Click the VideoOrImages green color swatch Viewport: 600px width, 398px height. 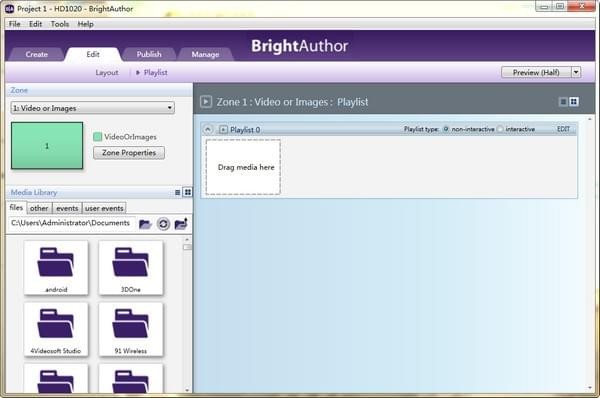click(x=98, y=137)
